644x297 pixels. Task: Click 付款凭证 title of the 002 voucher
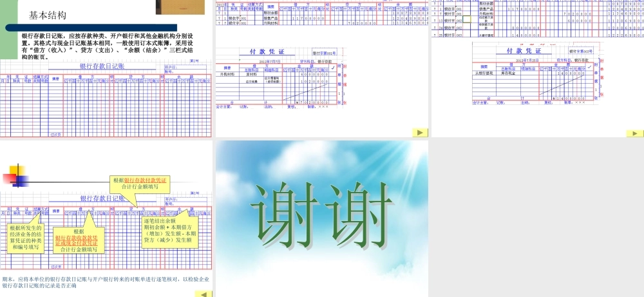click(x=524, y=51)
